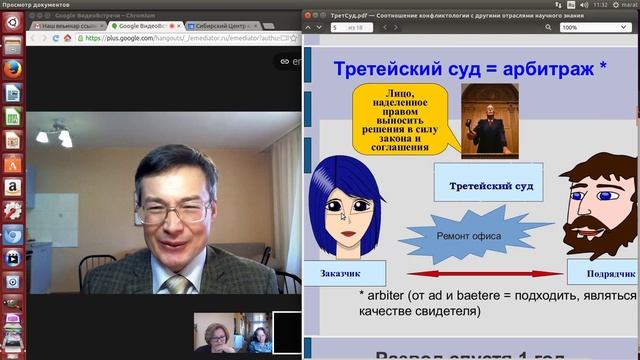
Task: Click the green padlock in address bar
Action: pos(80,38)
